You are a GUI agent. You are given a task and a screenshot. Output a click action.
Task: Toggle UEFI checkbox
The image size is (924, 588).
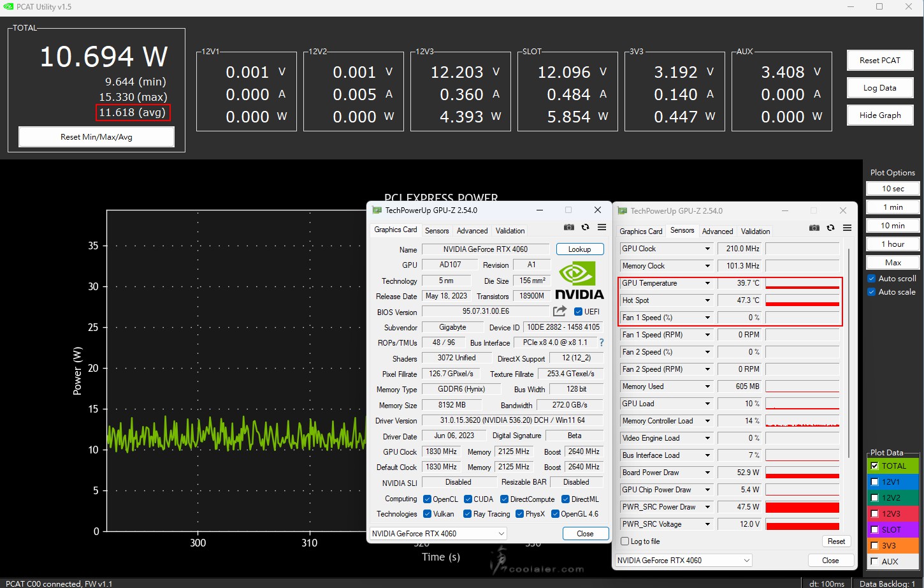(578, 312)
